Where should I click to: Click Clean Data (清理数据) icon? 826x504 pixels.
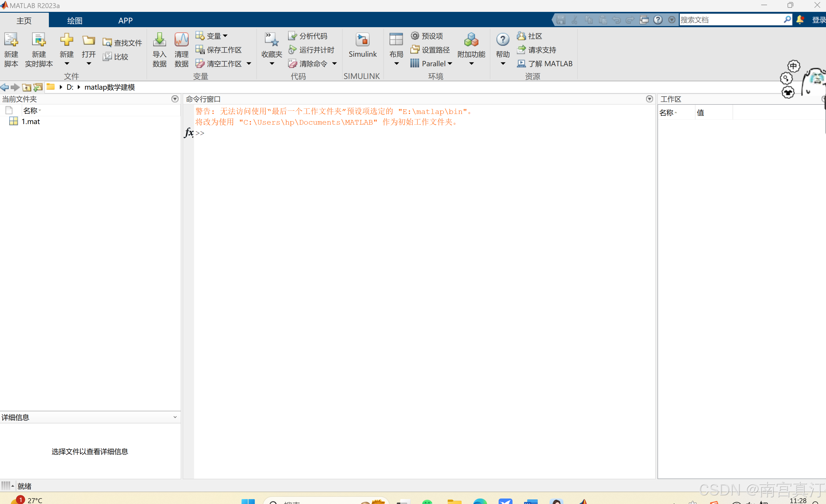pos(181,40)
